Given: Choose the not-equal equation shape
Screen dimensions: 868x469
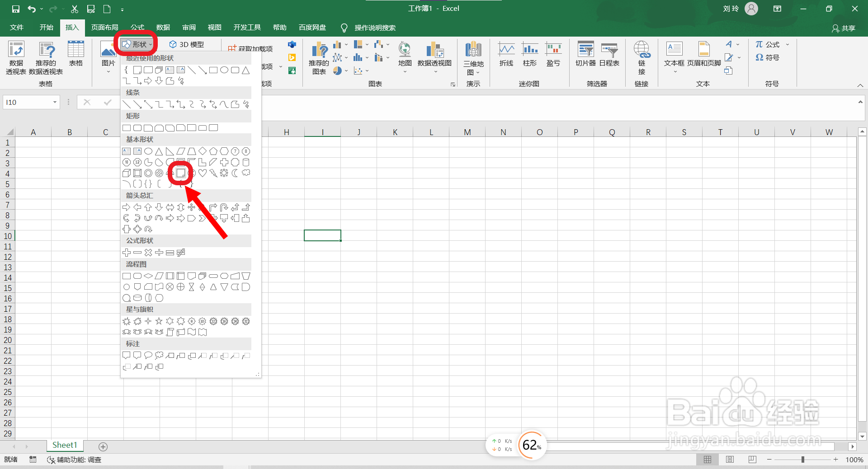Looking at the screenshot, I should coord(180,253).
